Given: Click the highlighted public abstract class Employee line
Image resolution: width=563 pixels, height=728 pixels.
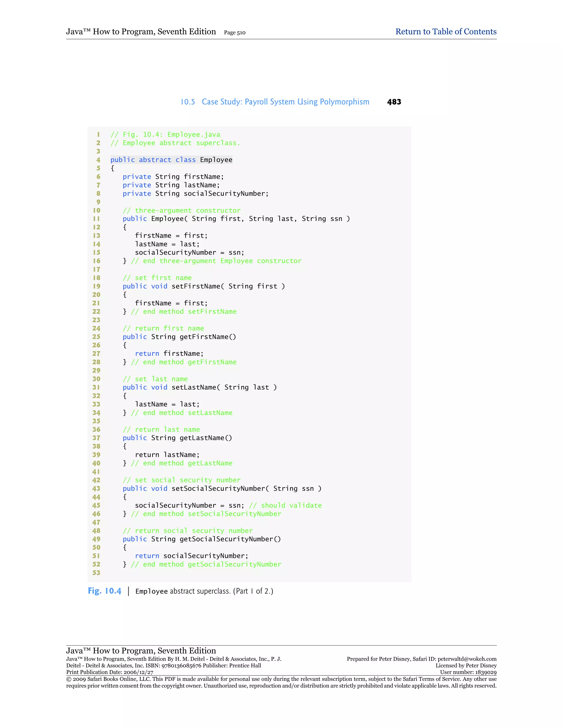Looking at the screenshot, I should point(172,160).
